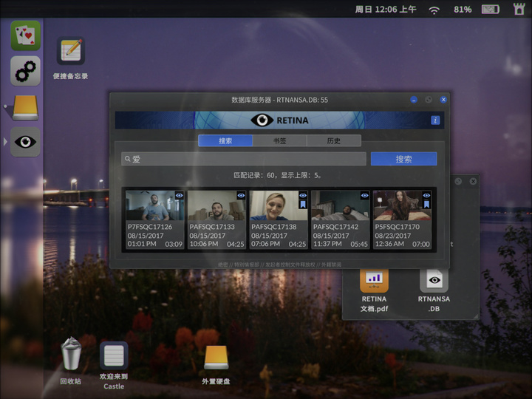The height and width of the screenshot is (399, 532).
Task: Switch to the 书签 bookmarks tab
Action: coord(279,141)
